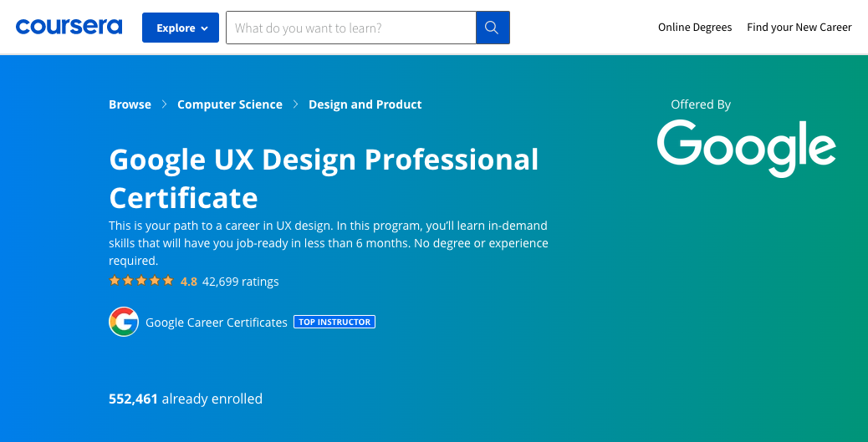Focus the 'What do you want to learn?' field

tap(351, 28)
